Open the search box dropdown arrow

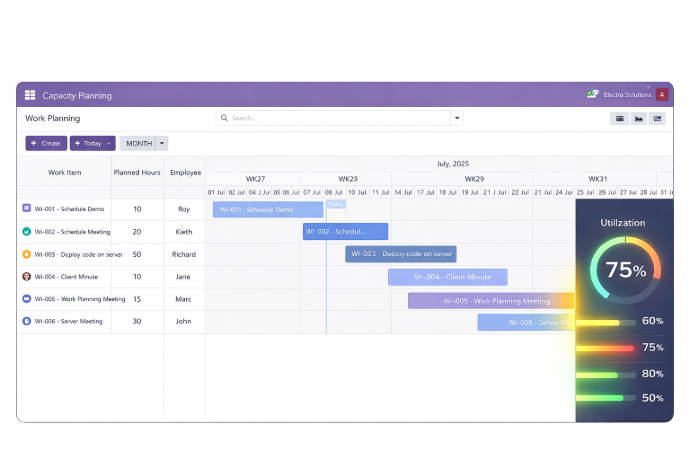(457, 118)
